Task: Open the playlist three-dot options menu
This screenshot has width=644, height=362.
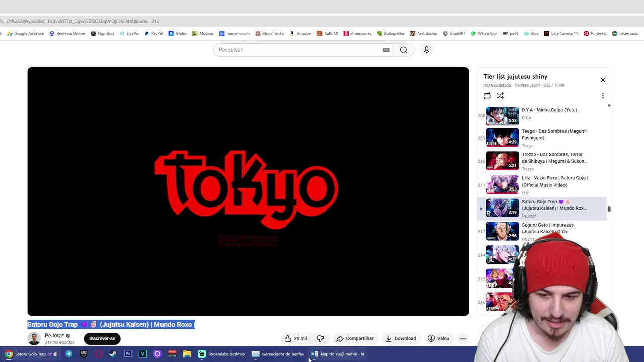Action: 603,96
